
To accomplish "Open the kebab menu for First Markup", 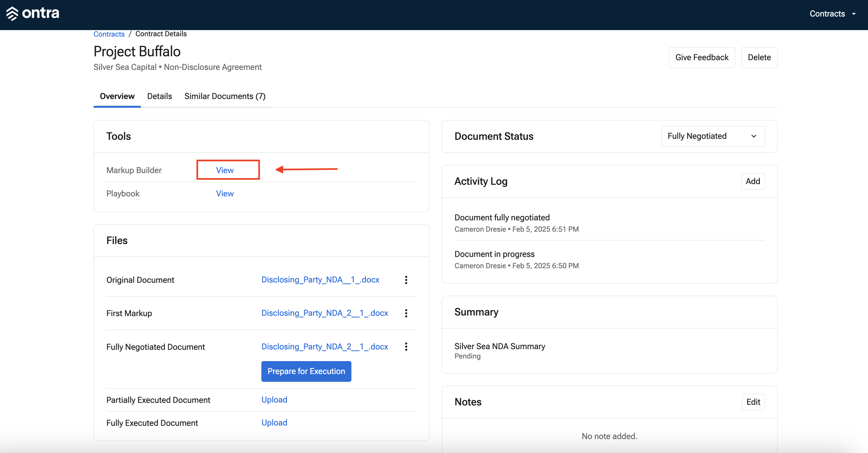I will (406, 313).
